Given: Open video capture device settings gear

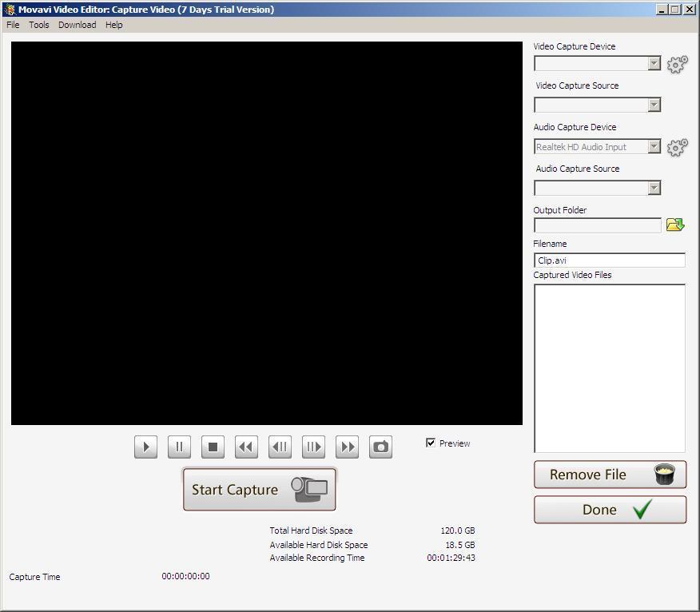Looking at the screenshot, I should [x=677, y=65].
